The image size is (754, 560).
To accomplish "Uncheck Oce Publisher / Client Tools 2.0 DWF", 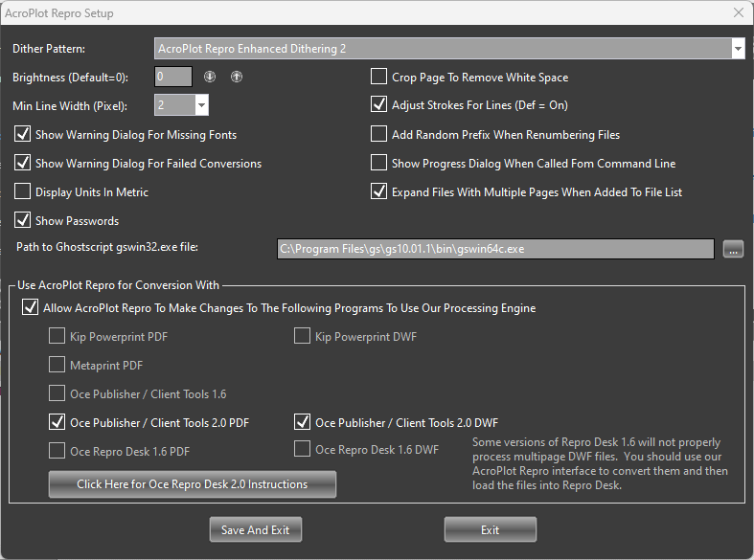I will pos(302,423).
